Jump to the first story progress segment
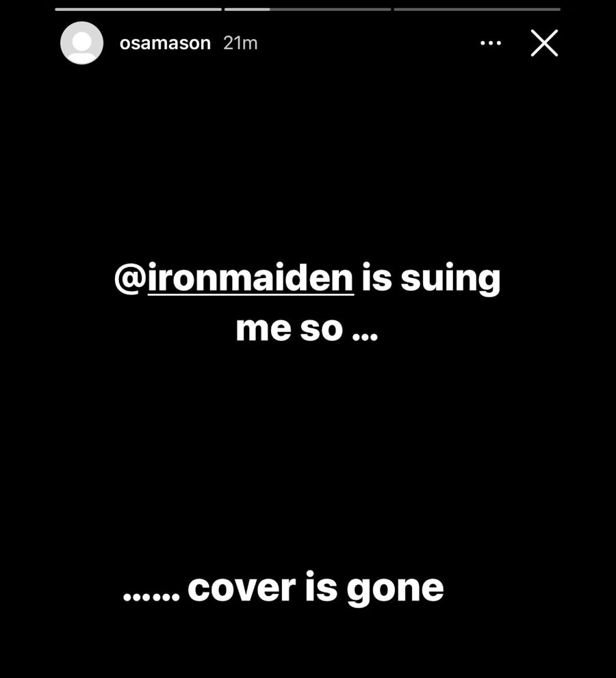616x678 pixels. 138,9
